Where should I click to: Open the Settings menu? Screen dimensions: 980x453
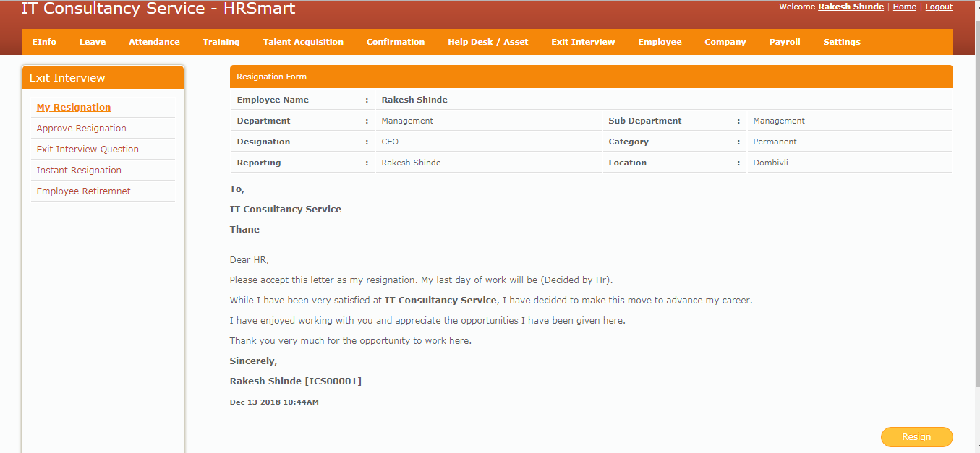click(x=842, y=42)
